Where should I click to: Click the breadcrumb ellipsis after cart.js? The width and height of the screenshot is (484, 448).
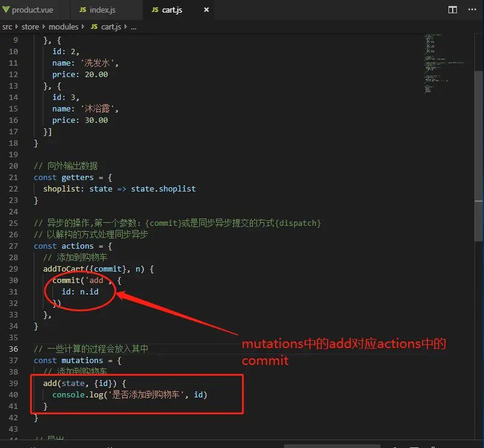pyautogui.click(x=134, y=27)
